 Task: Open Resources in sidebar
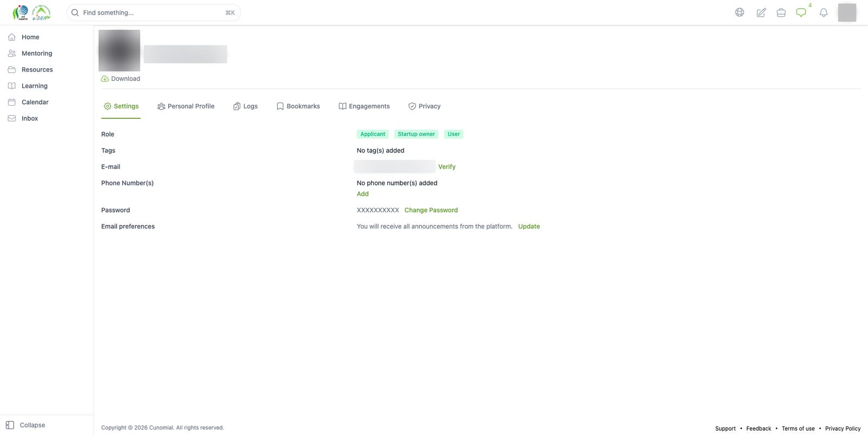click(x=37, y=69)
